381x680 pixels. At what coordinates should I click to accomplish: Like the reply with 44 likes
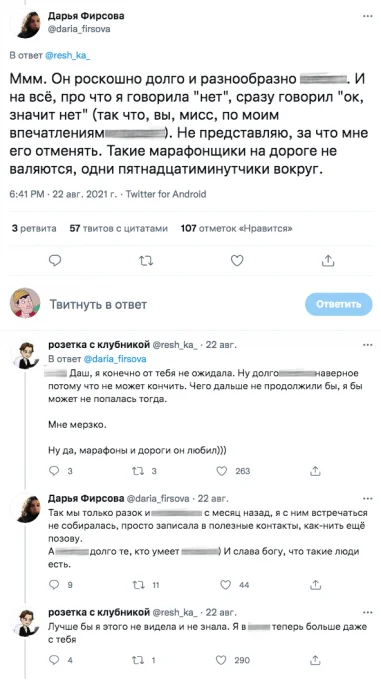point(225,585)
